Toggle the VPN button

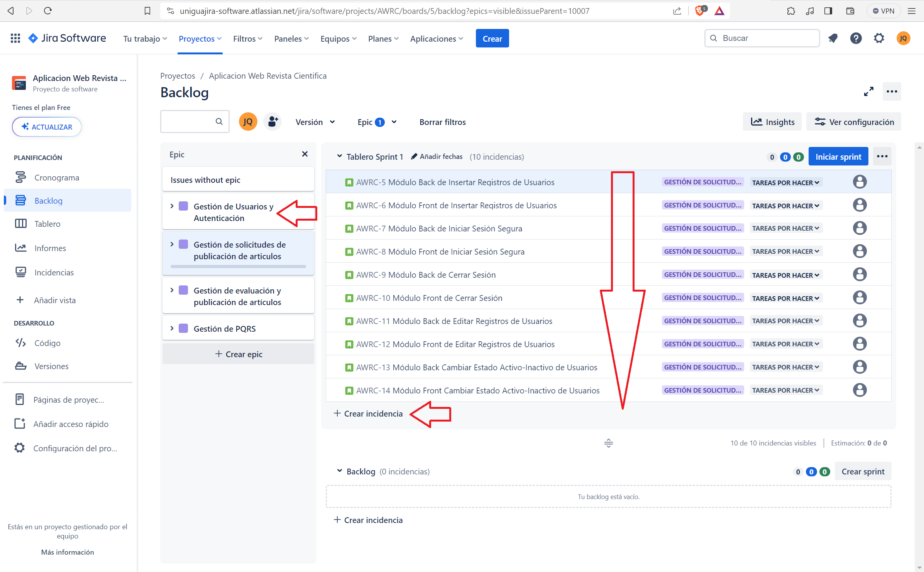click(x=883, y=11)
